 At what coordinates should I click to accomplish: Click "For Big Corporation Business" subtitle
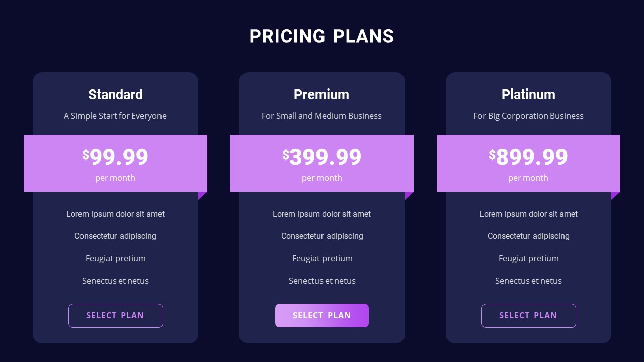pos(528,116)
